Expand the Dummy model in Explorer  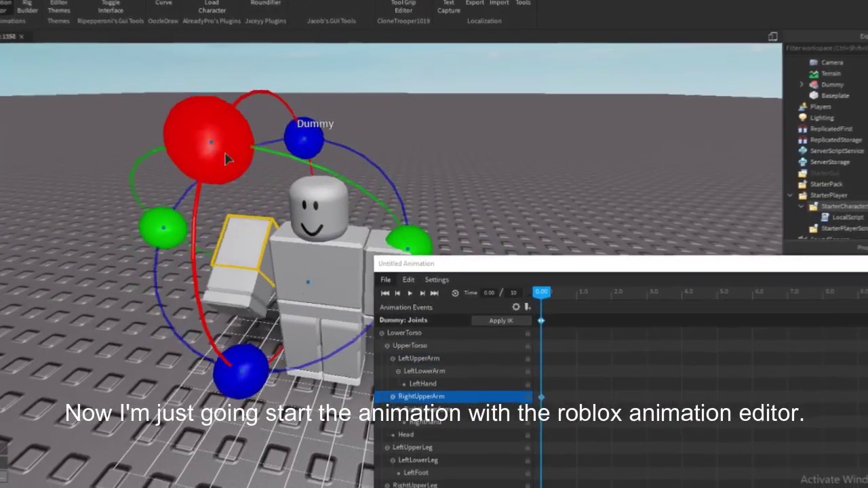pyautogui.click(x=802, y=85)
